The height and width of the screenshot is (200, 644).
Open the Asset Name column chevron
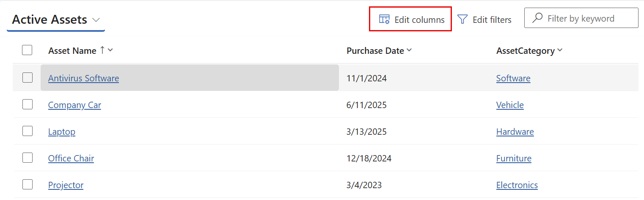110,50
